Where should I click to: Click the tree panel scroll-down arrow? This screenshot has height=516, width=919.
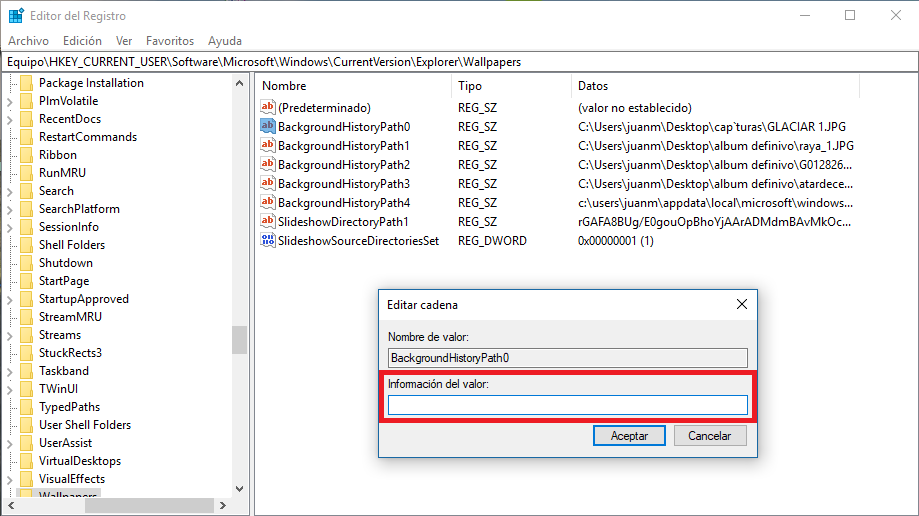[239, 488]
